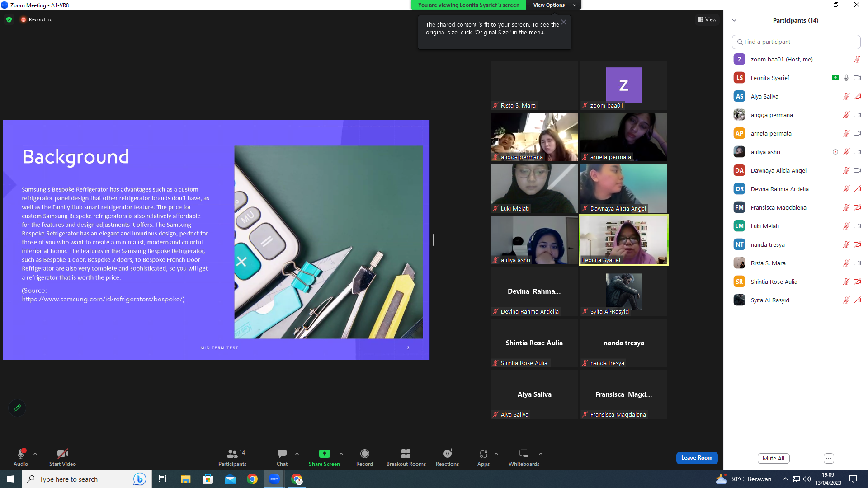
Task: Click Leonita Syarief's microphone icon in list
Action: (846, 78)
